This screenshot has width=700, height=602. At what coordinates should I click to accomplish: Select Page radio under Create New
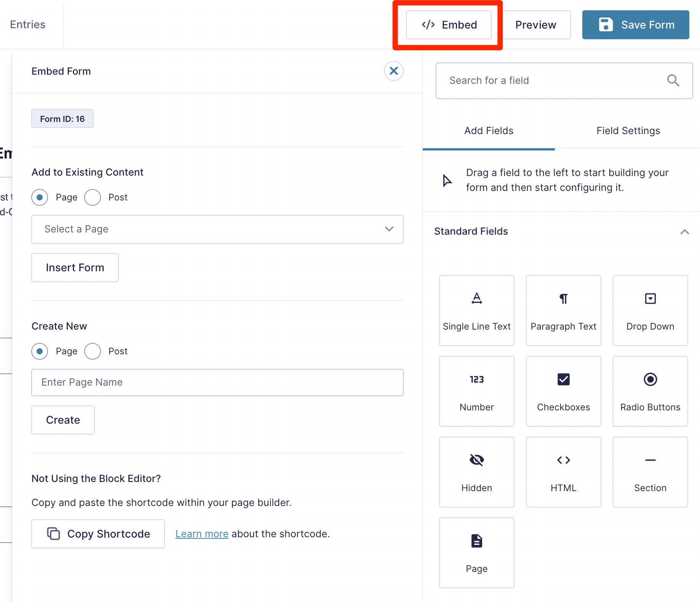coord(40,351)
